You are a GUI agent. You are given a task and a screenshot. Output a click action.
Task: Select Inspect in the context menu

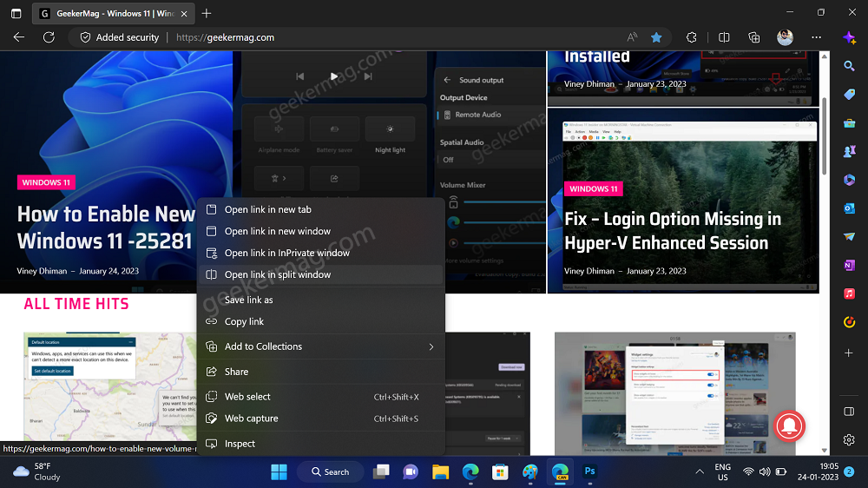320,444
